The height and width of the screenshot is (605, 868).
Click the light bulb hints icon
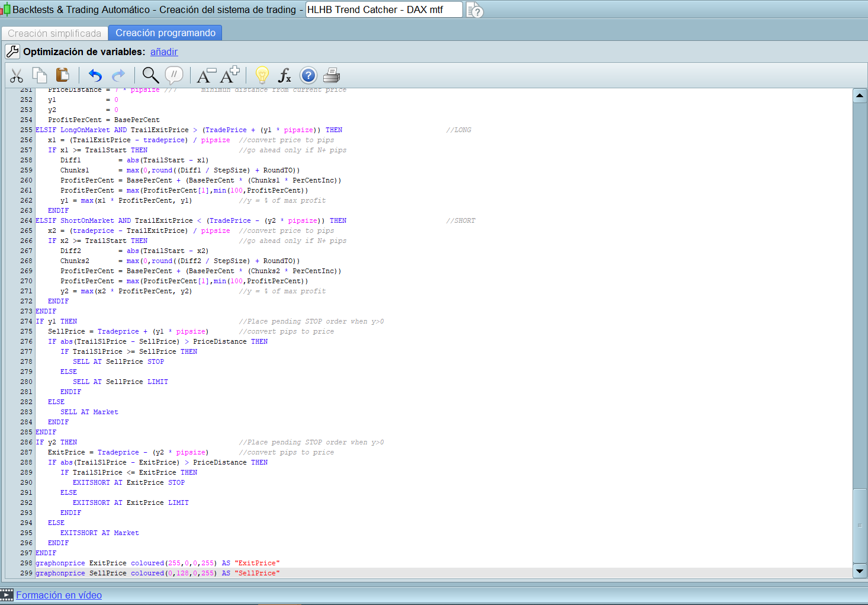click(x=262, y=75)
